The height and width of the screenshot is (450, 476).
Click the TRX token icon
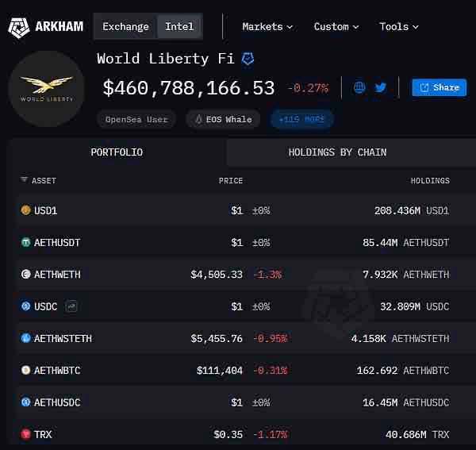(x=26, y=434)
